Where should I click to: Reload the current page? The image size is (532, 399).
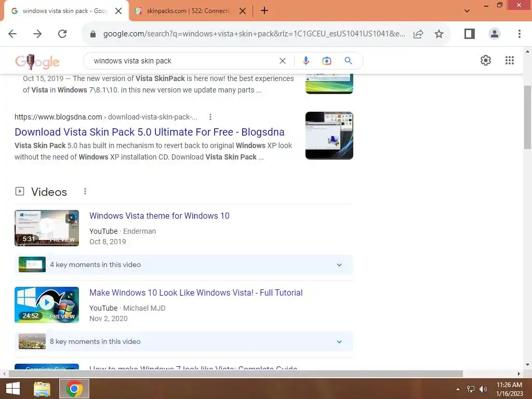click(x=62, y=34)
